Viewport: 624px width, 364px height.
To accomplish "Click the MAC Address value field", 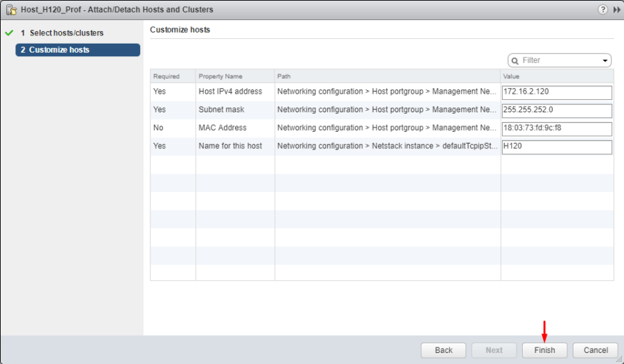I will tap(557, 128).
